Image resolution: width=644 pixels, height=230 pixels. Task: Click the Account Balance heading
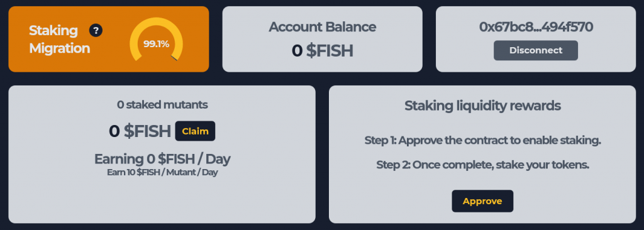coord(323,27)
